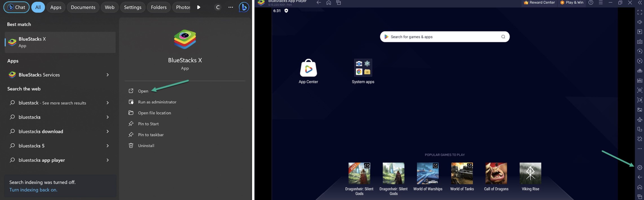The image size is (644, 200).
Task: Open the BlueStacks hamburger menu
Action: 601,3
